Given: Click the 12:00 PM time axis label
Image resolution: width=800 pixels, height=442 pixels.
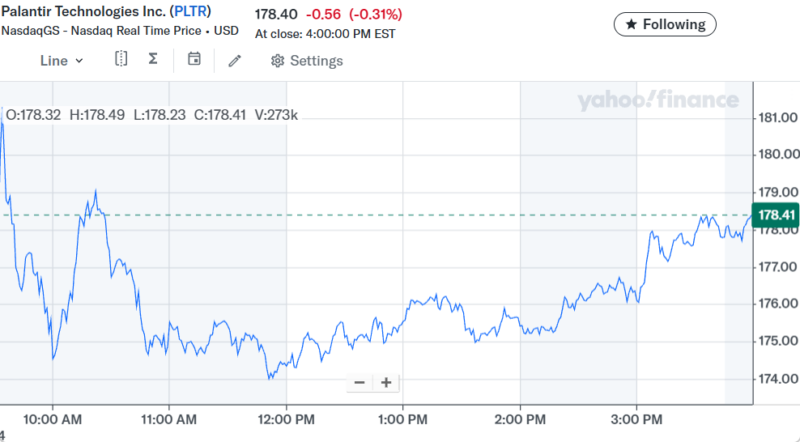Looking at the screenshot, I should coord(287,416).
